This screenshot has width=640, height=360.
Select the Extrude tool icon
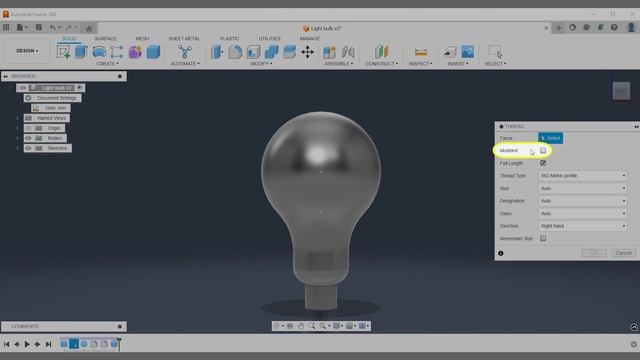click(81, 52)
